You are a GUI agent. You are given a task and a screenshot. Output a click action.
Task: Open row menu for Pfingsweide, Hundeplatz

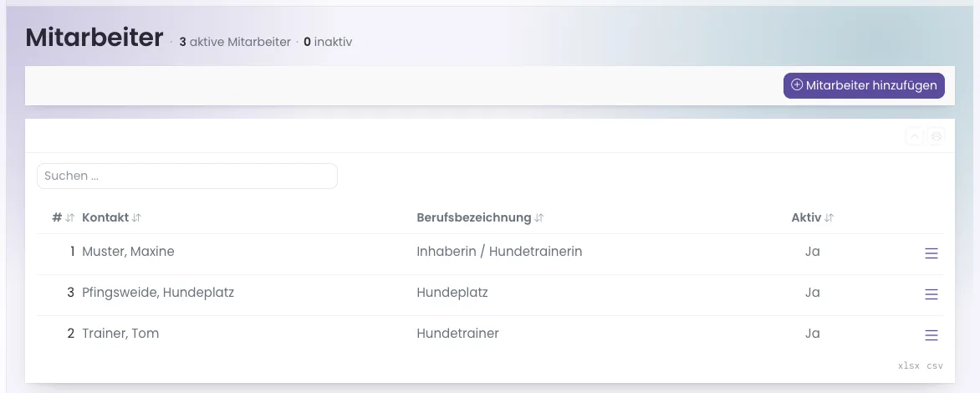click(x=932, y=294)
